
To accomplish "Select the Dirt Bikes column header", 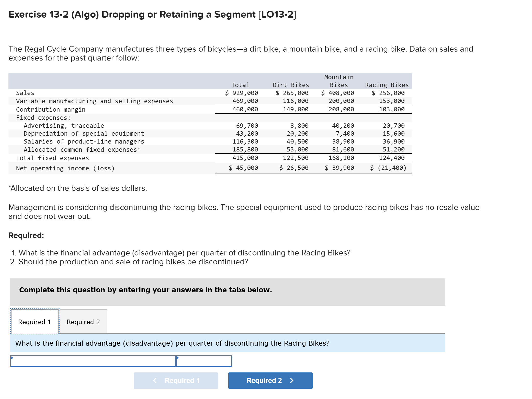I will 290,85.
